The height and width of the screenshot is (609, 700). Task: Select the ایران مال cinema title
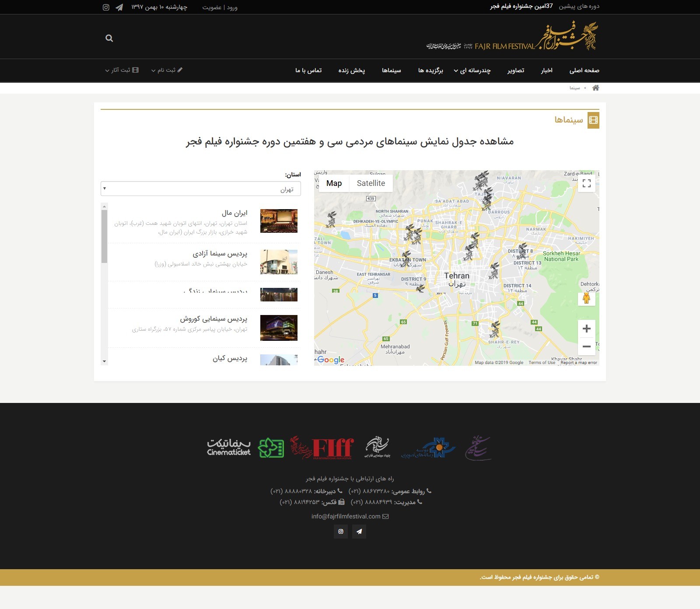pyautogui.click(x=234, y=213)
